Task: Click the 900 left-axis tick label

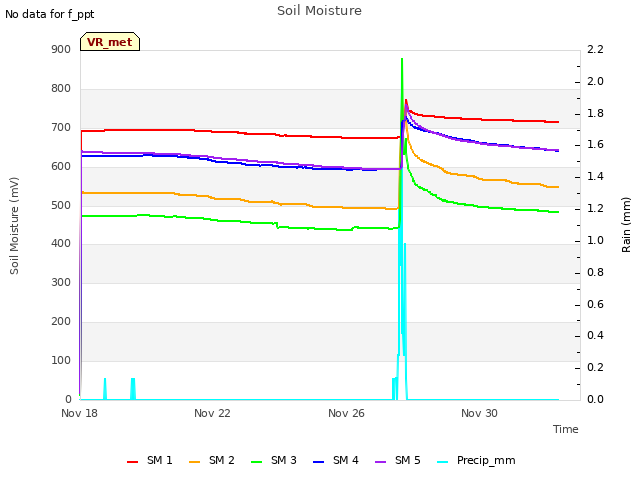Action: pyautogui.click(x=61, y=50)
